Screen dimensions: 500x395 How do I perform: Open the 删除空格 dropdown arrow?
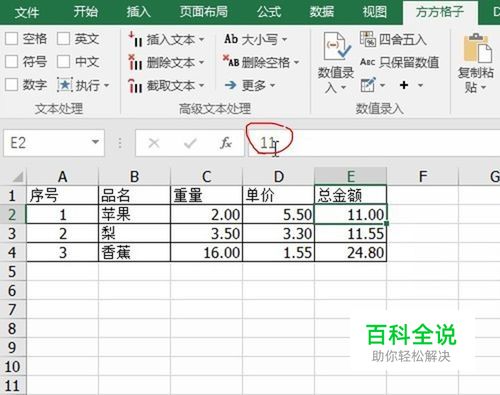(x=296, y=62)
